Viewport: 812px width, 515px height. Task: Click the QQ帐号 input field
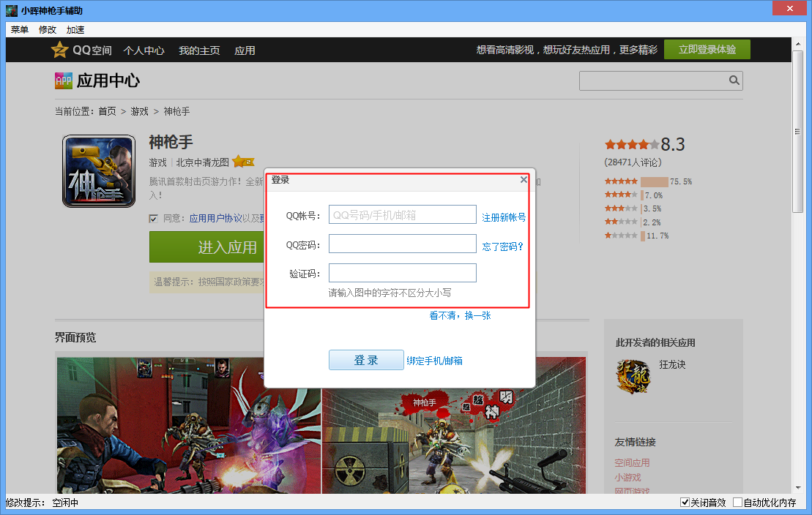pyautogui.click(x=403, y=215)
